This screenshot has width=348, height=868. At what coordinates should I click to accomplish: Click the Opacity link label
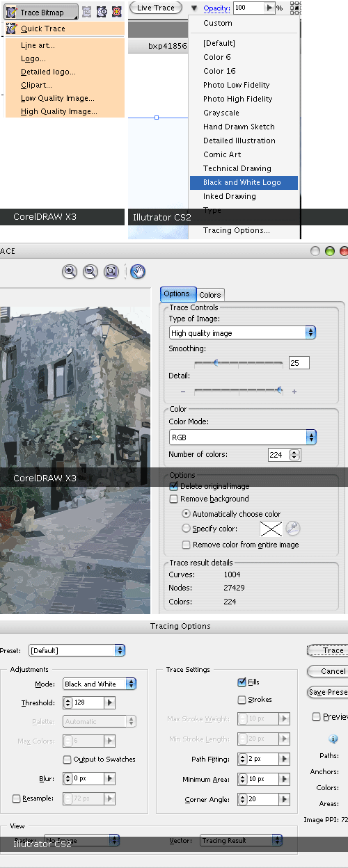[216, 8]
